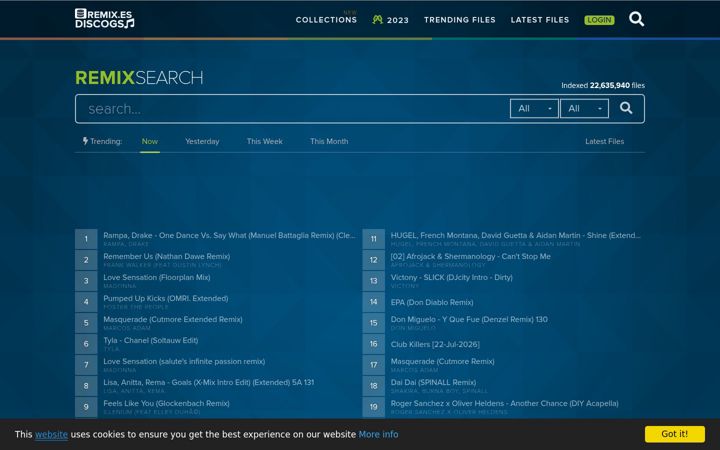Click the Remix.es Discogs logo
Viewport: 720px width, 450px height.
pos(105,18)
